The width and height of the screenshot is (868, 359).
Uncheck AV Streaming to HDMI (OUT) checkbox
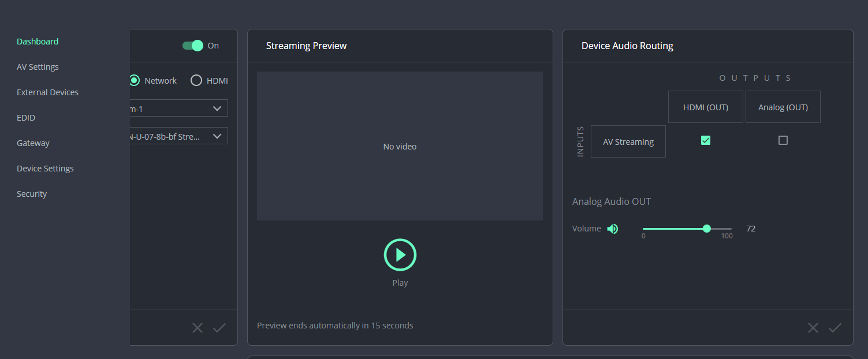coord(705,140)
